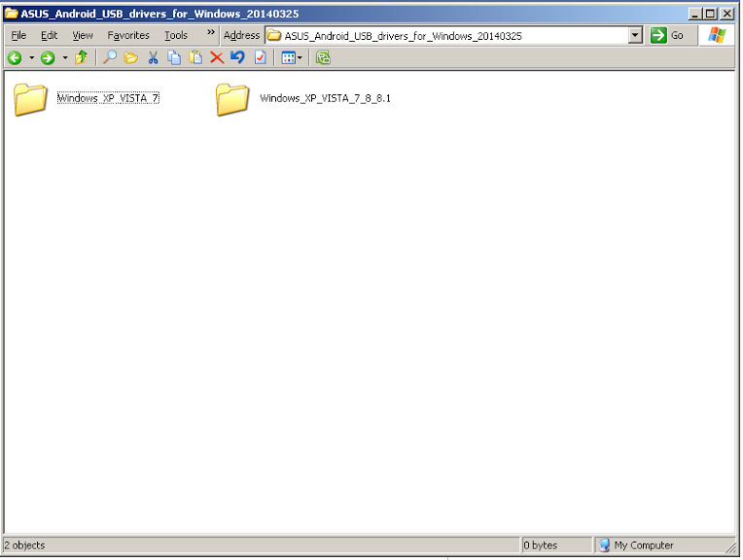743x560 pixels.
Task: Toggle the Folders pane icon
Action: click(130, 57)
